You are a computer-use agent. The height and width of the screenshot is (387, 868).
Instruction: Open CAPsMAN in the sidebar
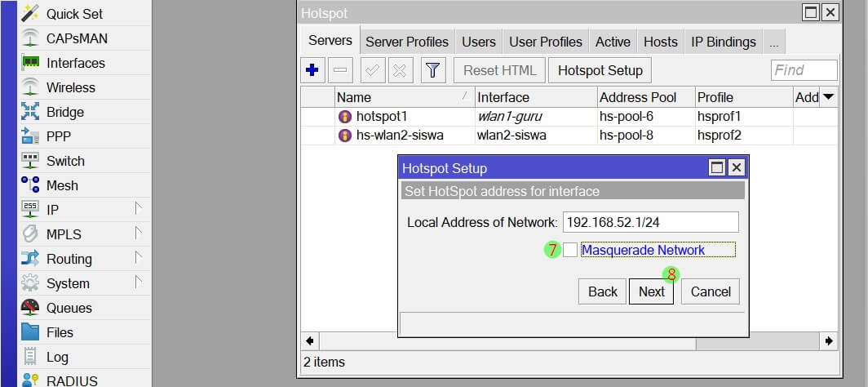(x=76, y=38)
